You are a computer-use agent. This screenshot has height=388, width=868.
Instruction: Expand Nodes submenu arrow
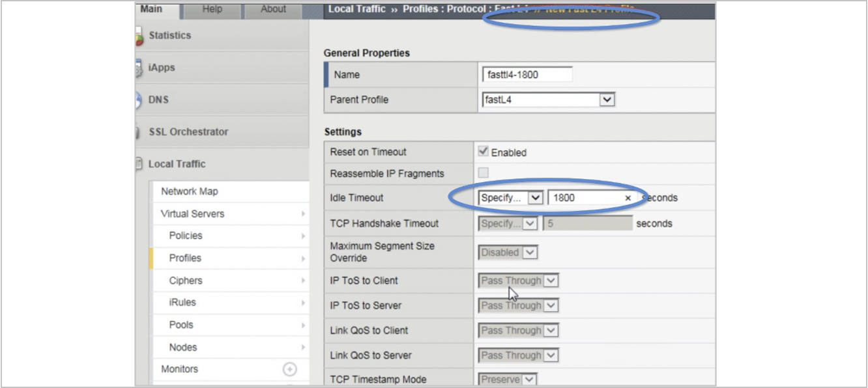[x=303, y=348]
